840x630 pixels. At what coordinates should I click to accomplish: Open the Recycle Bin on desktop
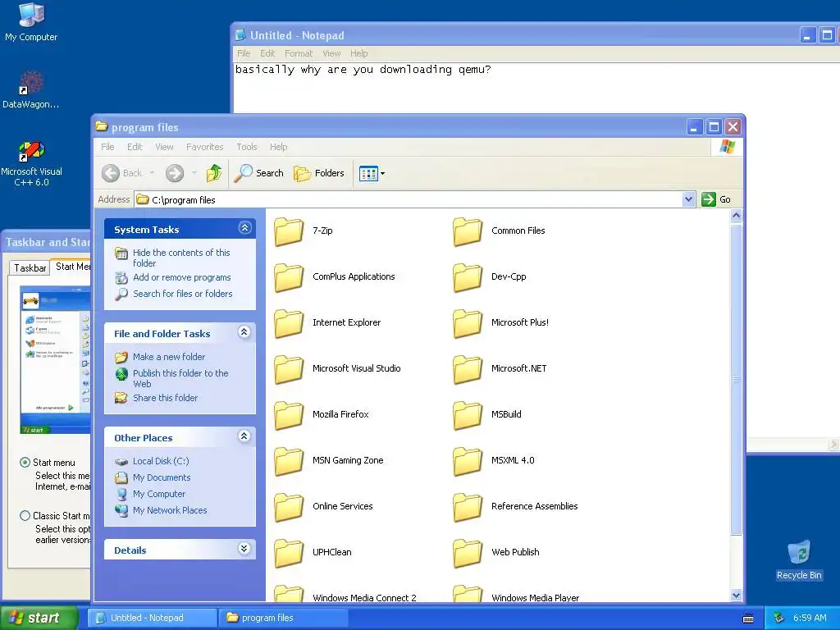(x=799, y=559)
